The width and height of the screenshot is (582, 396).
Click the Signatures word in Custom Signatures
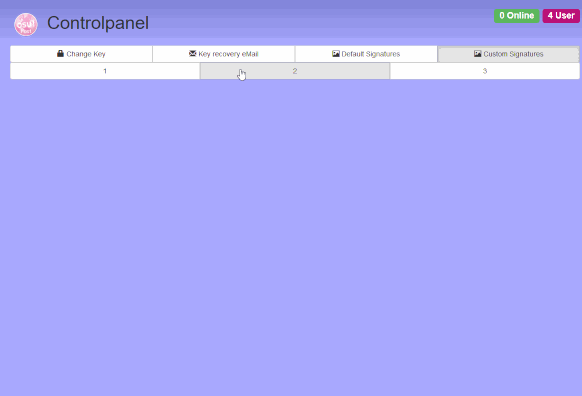(524, 54)
